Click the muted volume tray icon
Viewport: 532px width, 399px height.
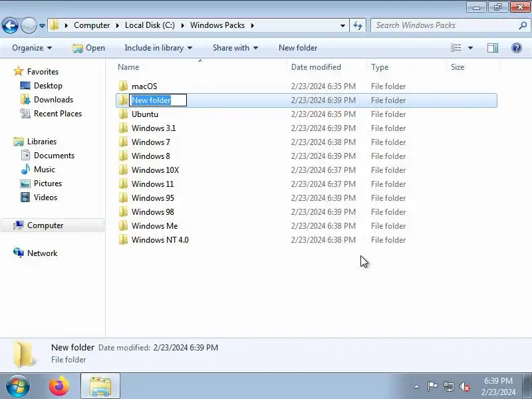(464, 386)
